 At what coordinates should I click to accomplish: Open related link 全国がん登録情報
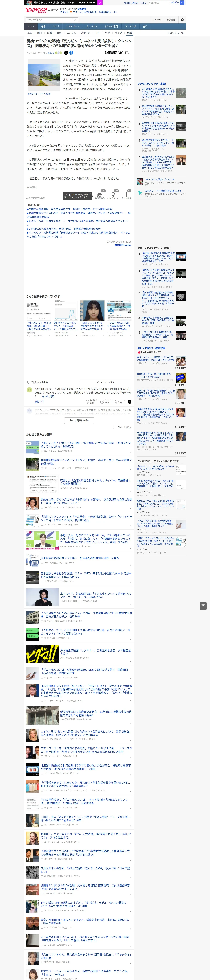pos(70,209)
